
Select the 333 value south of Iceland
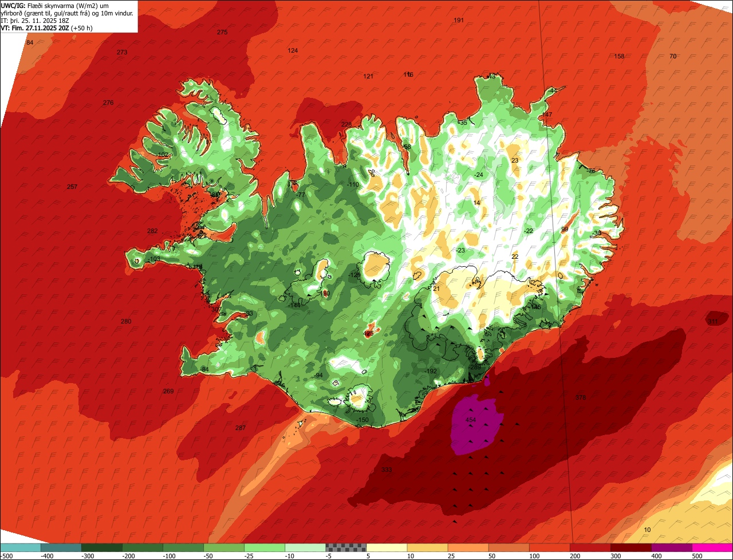[387, 470]
